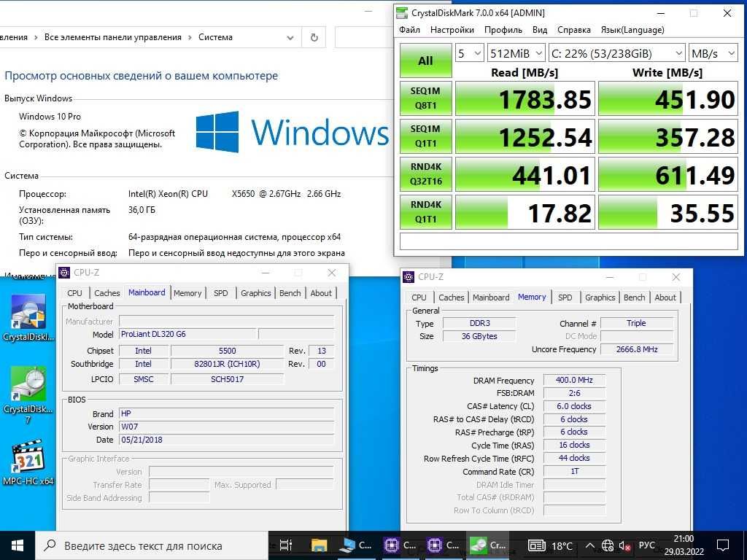Open the Справка menu
This screenshot has height=560, width=747.
573,29
